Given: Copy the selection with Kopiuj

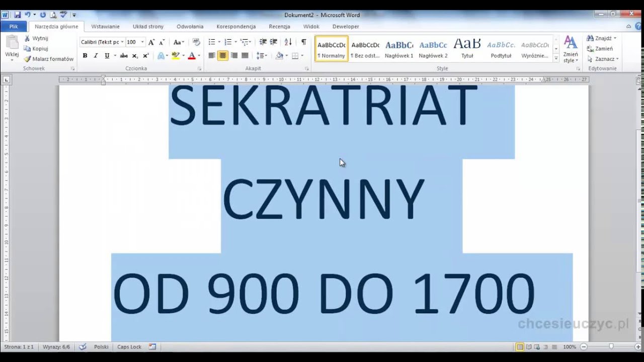Looking at the screenshot, I should [36, 49].
